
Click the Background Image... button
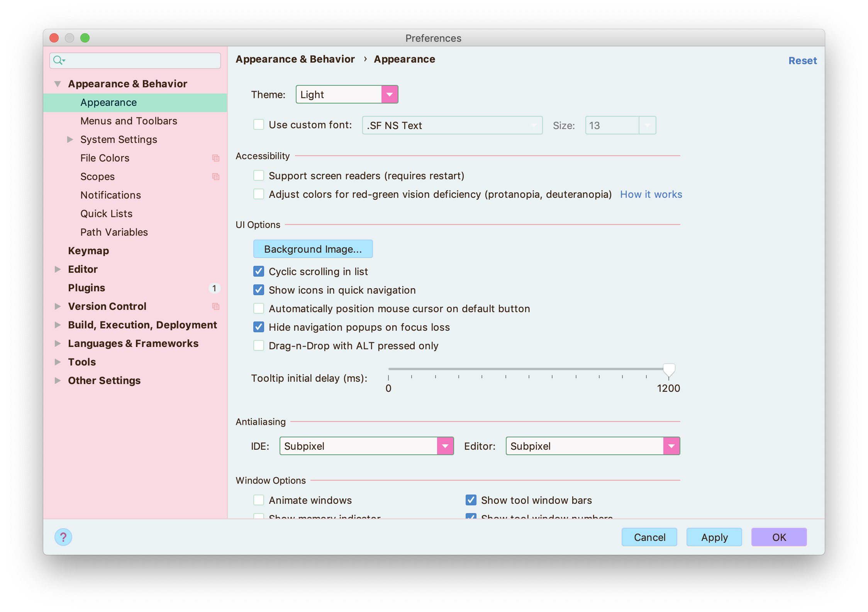(313, 249)
